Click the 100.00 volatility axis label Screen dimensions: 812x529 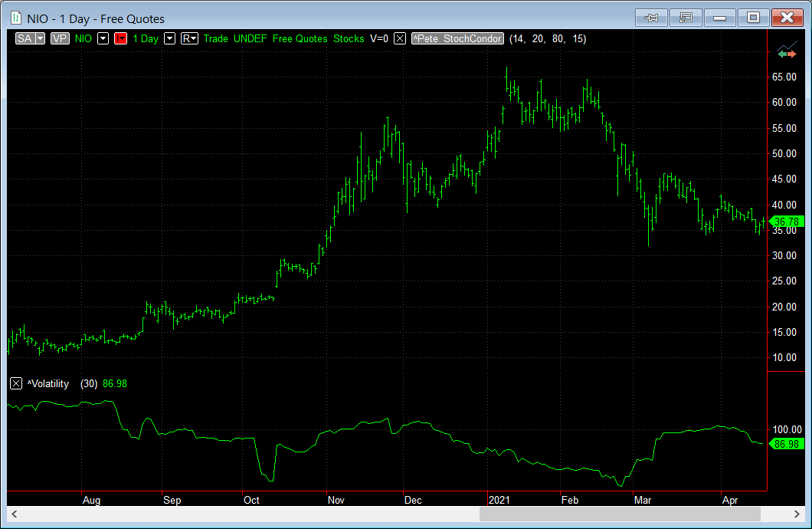point(787,429)
